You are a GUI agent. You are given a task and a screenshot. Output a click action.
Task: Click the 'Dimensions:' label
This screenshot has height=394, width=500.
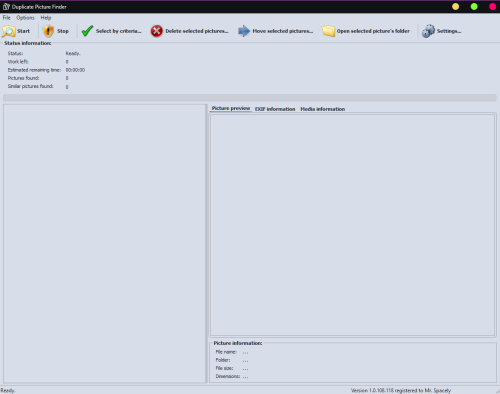click(x=228, y=376)
